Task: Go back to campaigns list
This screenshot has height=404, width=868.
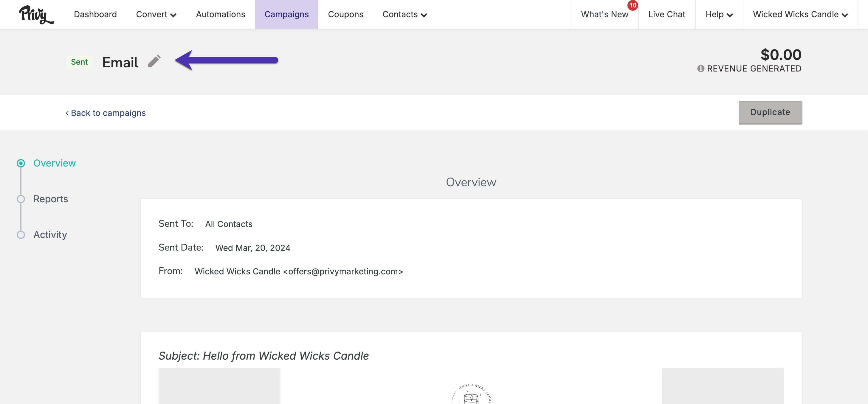Action: (x=106, y=113)
